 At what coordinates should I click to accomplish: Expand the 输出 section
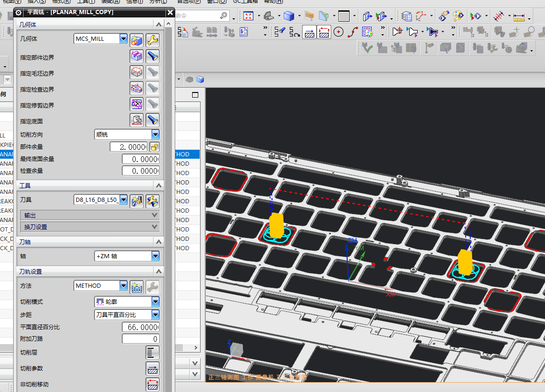click(90, 215)
